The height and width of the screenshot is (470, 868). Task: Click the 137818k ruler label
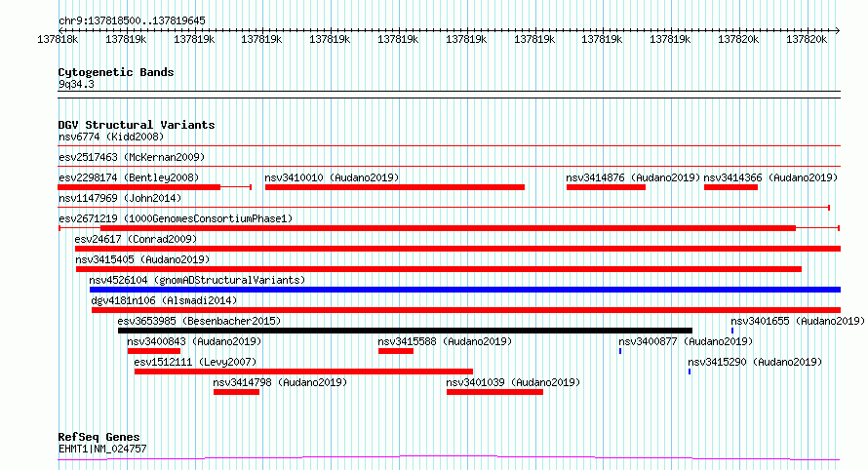[x=58, y=39]
